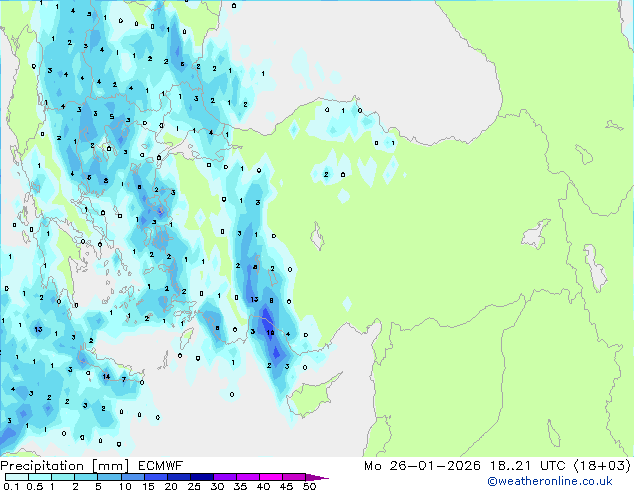Click the Lake Tuz shape in central Turkey

tap(317, 237)
